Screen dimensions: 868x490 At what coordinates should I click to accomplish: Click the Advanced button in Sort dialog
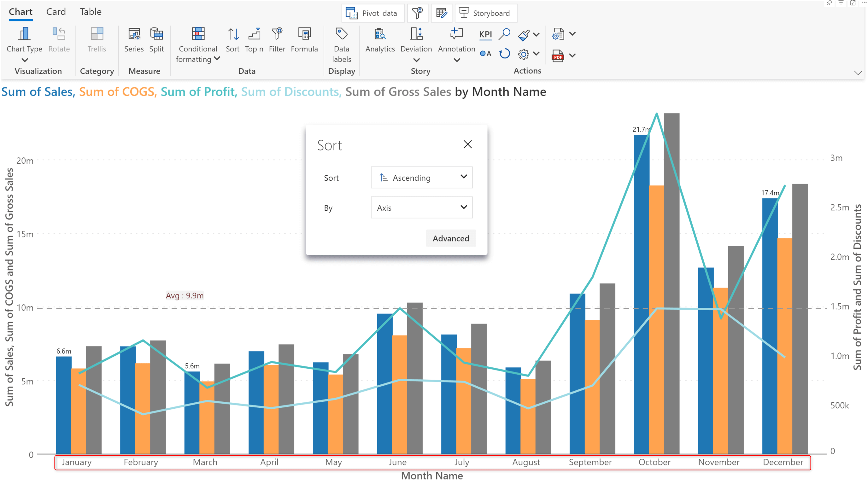tap(451, 238)
